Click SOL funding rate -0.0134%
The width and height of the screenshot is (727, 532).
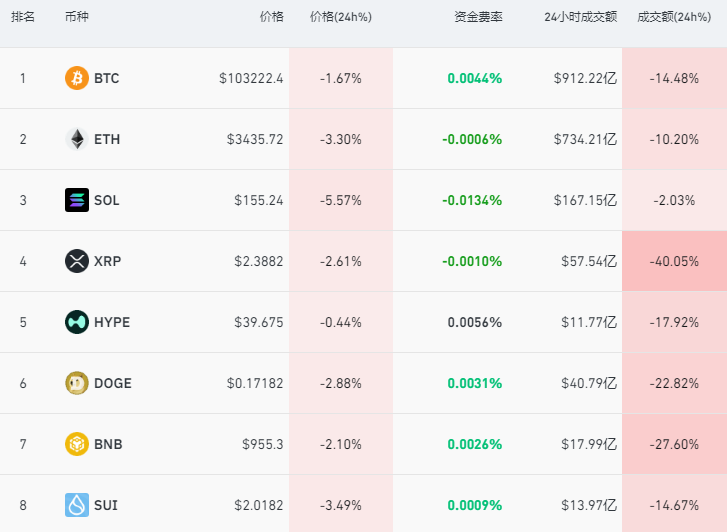coord(472,200)
